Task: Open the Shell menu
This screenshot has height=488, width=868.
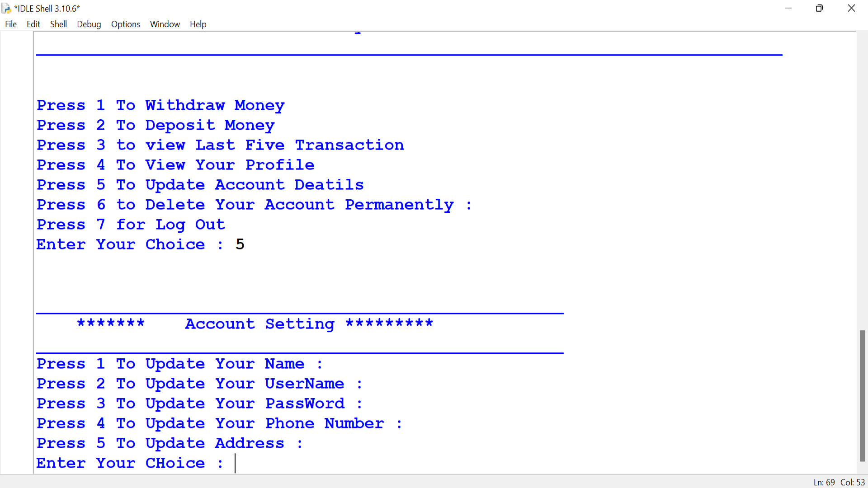Action: [58, 24]
